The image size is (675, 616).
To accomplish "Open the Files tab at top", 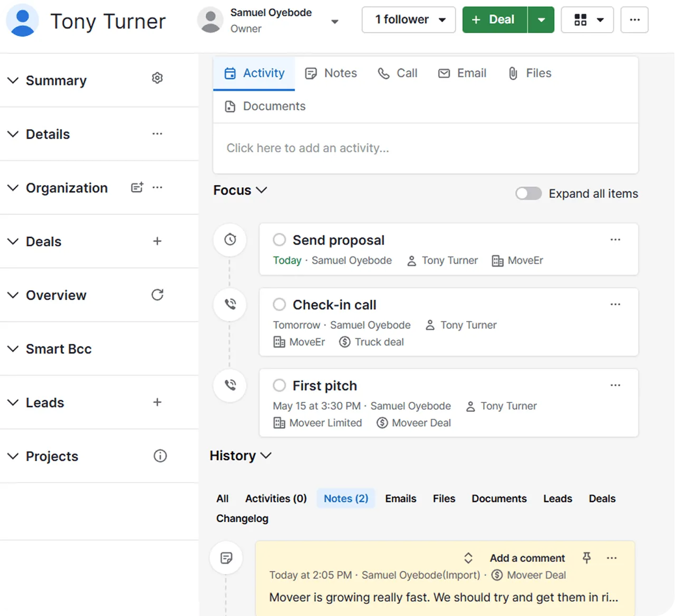I will tap(529, 73).
